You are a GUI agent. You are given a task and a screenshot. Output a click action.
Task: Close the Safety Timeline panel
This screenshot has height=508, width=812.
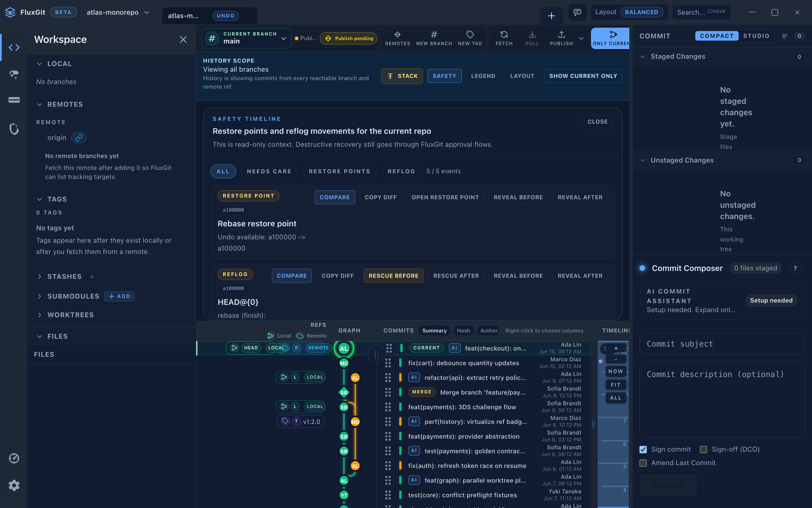(598, 122)
